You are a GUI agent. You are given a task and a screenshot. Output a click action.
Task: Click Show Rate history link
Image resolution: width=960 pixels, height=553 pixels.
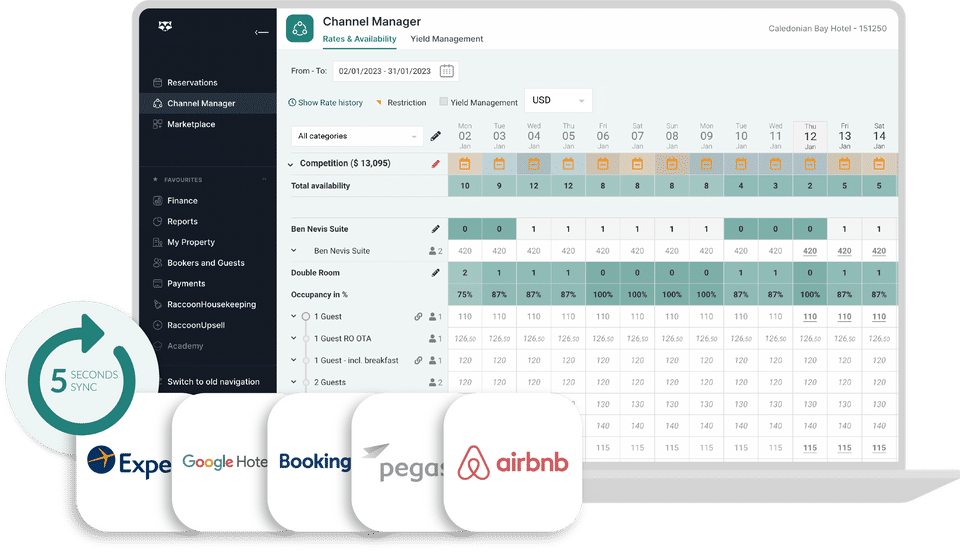click(x=326, y=103)
